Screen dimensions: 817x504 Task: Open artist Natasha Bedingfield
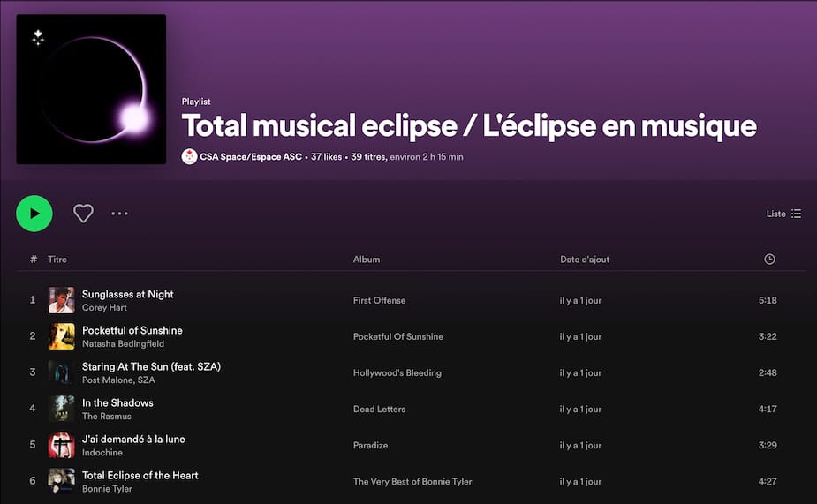coord(123,344)
